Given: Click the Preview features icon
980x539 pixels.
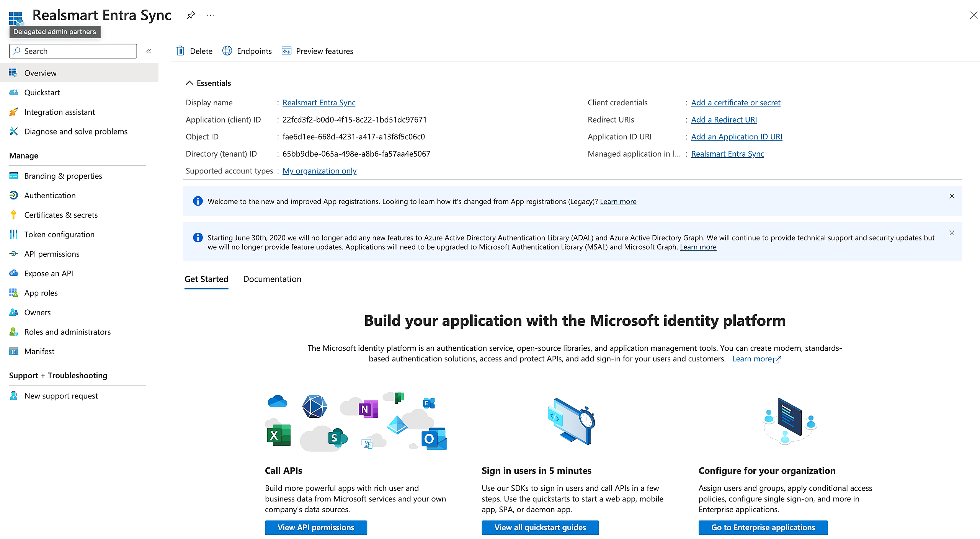Looking at the screenshot, I should [x=286, y=51].
